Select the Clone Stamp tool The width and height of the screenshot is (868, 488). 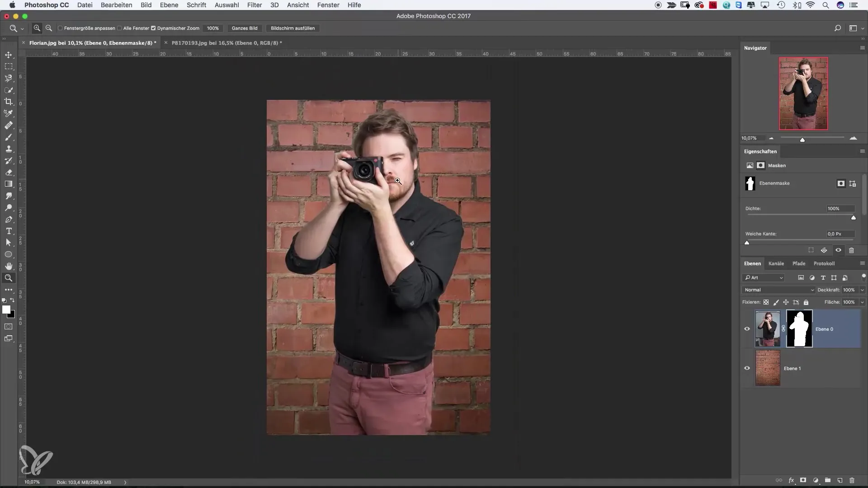tap(9, 149)
